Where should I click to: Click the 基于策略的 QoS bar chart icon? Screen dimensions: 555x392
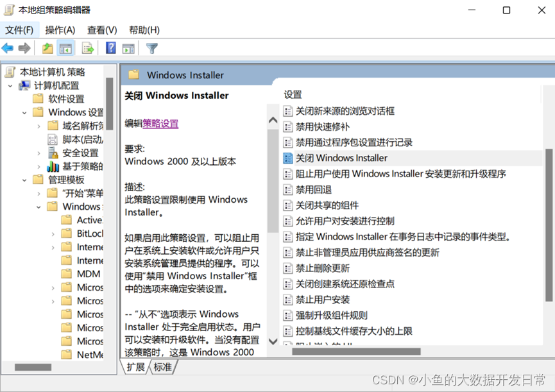[x=53, y=166]
